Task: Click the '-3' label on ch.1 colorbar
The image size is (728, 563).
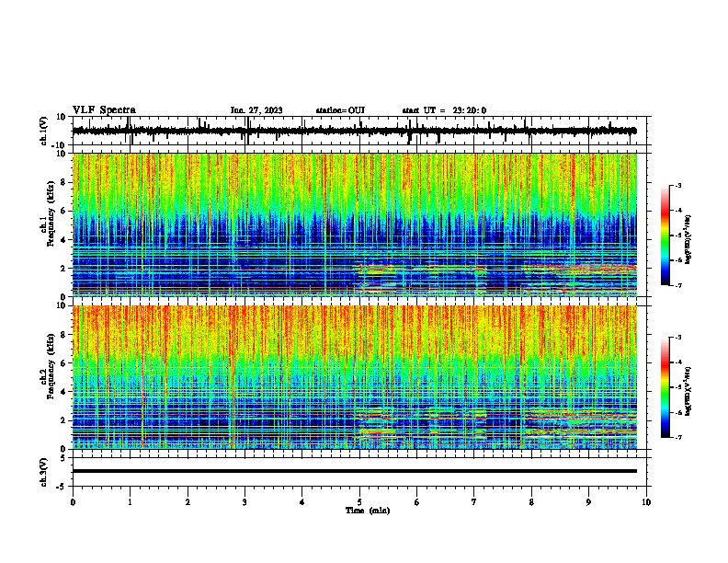Action: pos(678,186)
